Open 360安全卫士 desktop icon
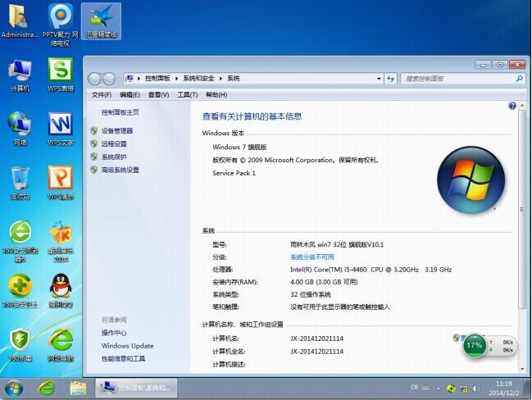Screen dimensions: 532x400 [x=20, y=291]
